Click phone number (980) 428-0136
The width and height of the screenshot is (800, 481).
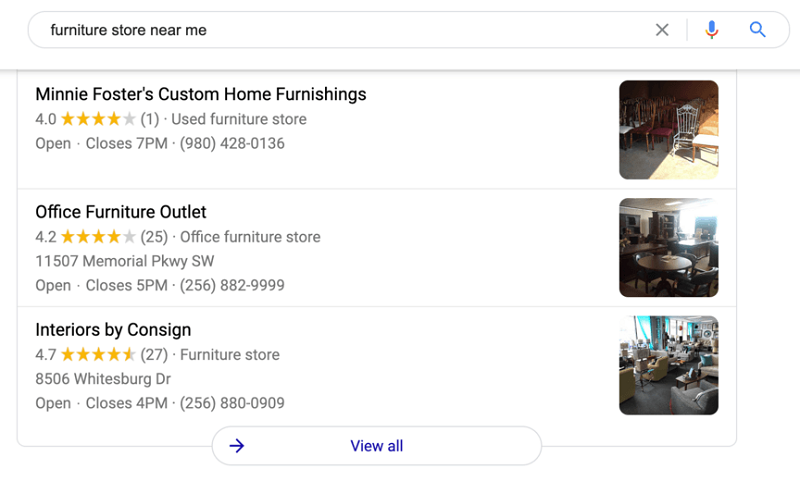(x=232, y=143)
